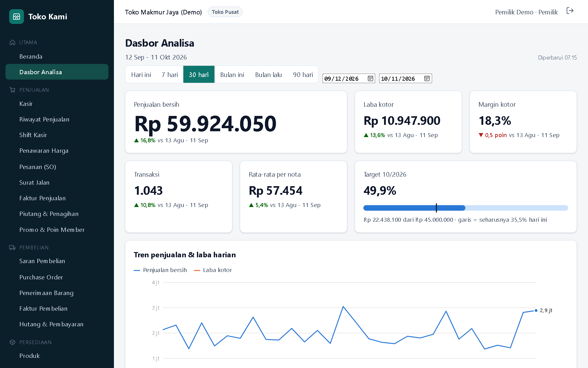Click the 49,9% target value

point(380,191)
